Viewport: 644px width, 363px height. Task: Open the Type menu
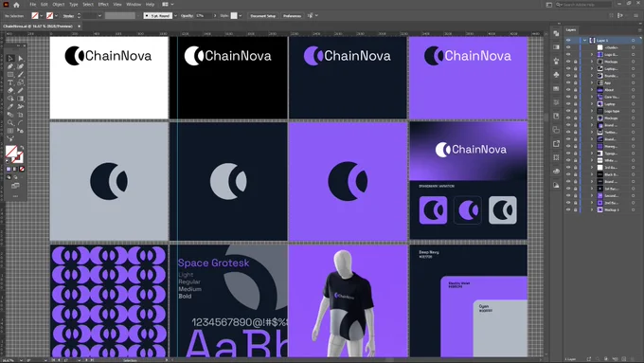(74, 5)
